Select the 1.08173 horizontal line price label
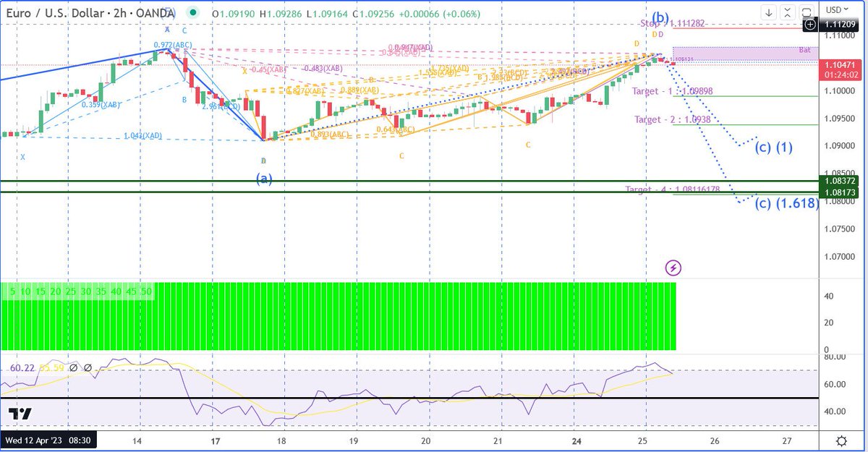868x452 pixels. [838, 192]
